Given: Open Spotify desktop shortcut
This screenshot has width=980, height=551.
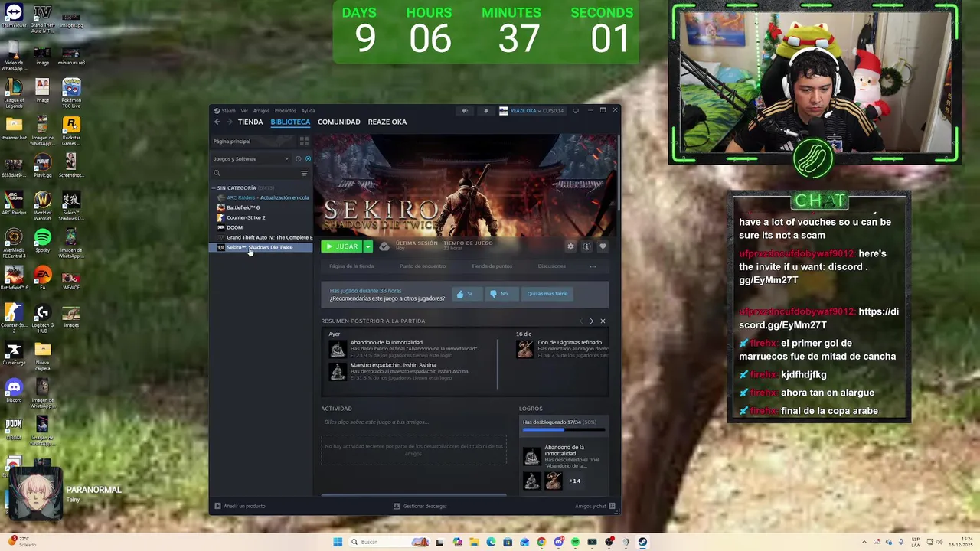Looking at the screenshot, I should (x=42, y=241).
